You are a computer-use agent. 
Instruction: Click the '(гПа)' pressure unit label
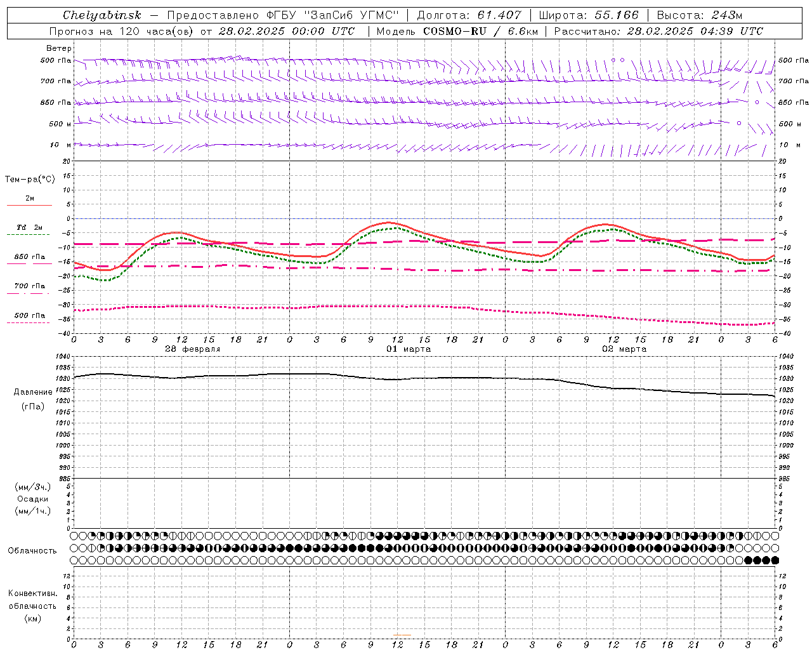[x=33, y=406]
